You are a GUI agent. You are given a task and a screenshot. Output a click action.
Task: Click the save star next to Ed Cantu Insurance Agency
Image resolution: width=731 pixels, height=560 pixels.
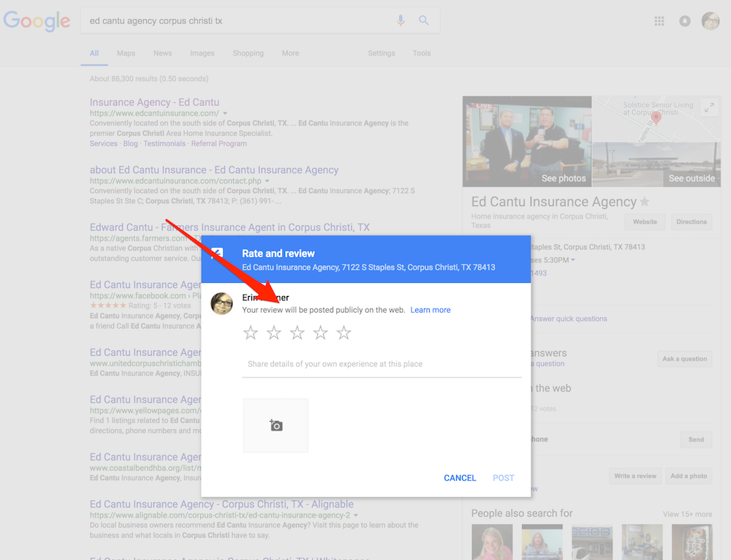coord(645,202)
